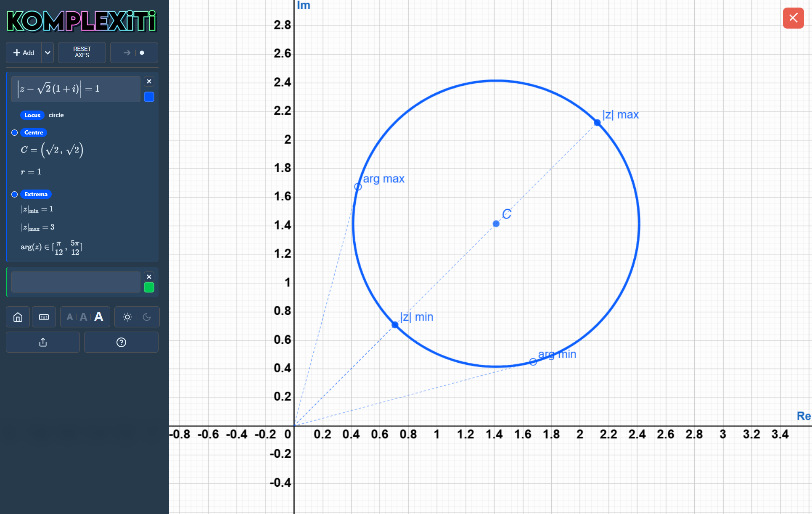Delete the empty green expression
812x514 pixels.
149,277
